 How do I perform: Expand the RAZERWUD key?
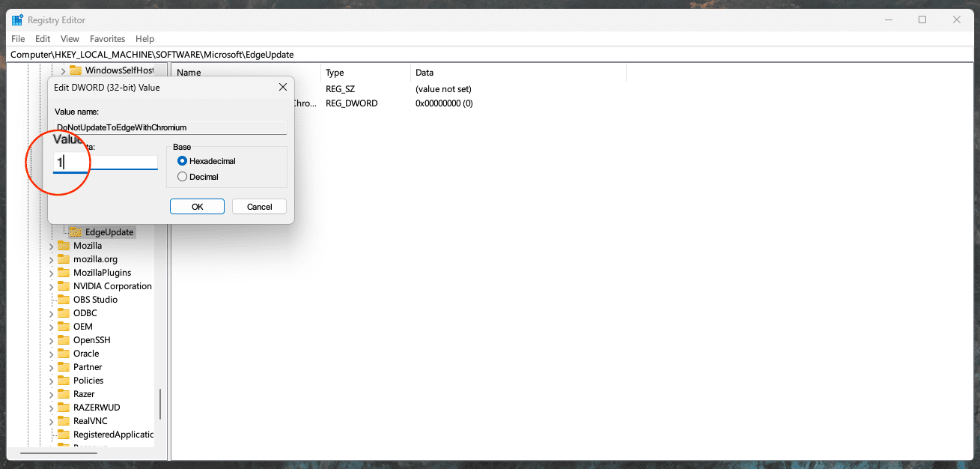(52, 408)
